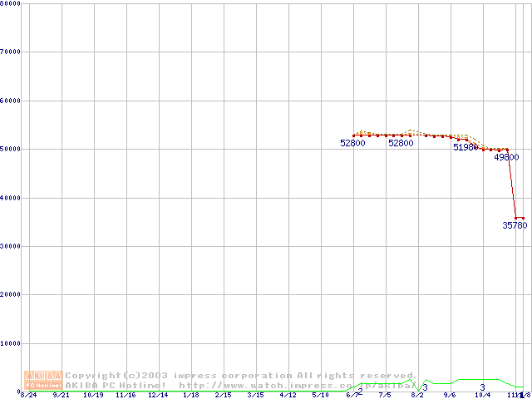Pick the 12/14 date marker
Viewport: 532px width, 399px height.
(158, 396)
